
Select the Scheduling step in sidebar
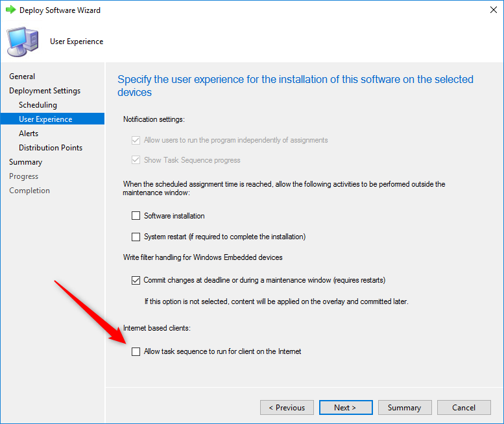point(38,105)
